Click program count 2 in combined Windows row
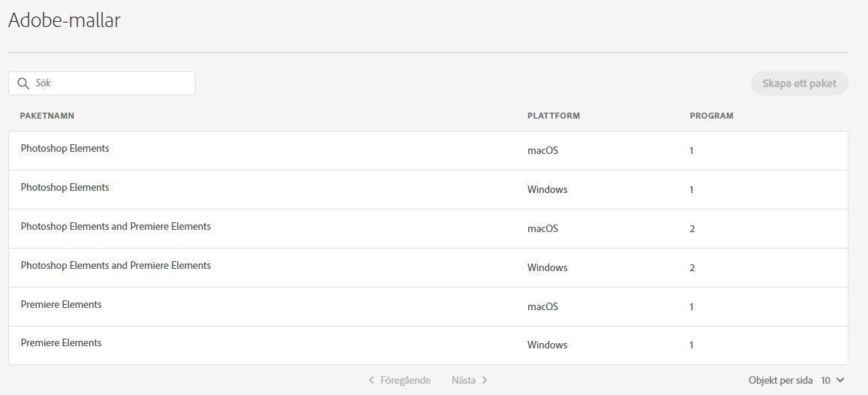 tap(692, 268)
